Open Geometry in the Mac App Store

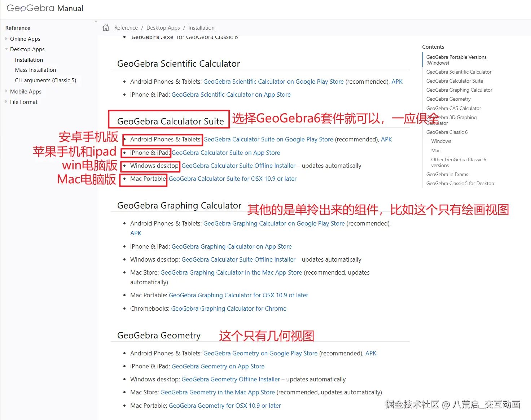[x=218, y=392]
